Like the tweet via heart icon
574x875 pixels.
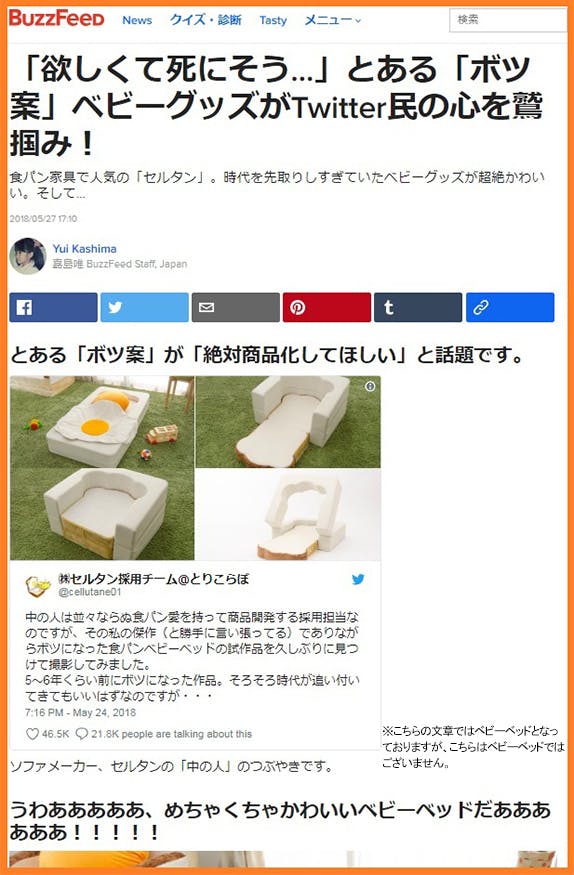[x=32, y=734]
